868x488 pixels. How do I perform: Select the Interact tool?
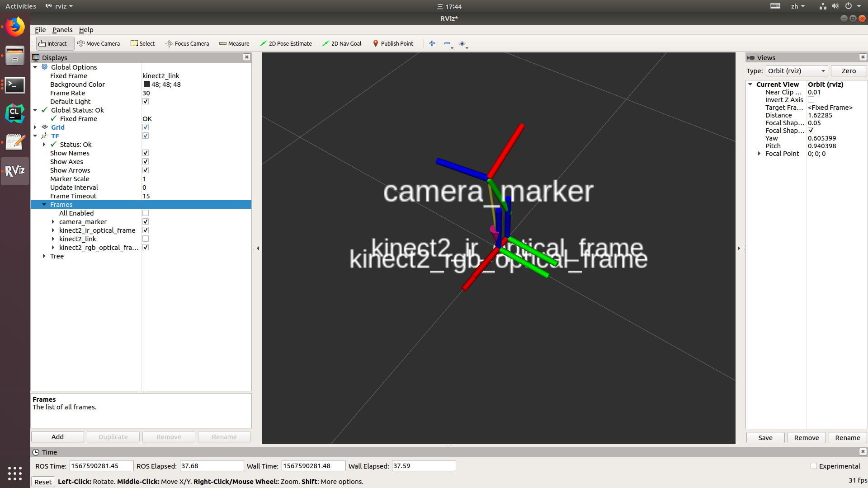pos(54,43)
